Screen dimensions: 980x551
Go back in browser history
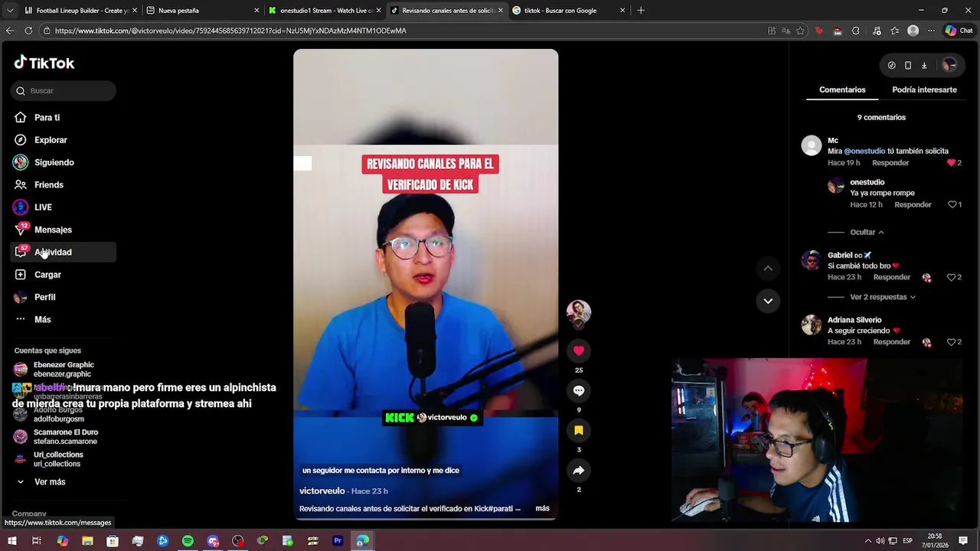click(10, 31)
